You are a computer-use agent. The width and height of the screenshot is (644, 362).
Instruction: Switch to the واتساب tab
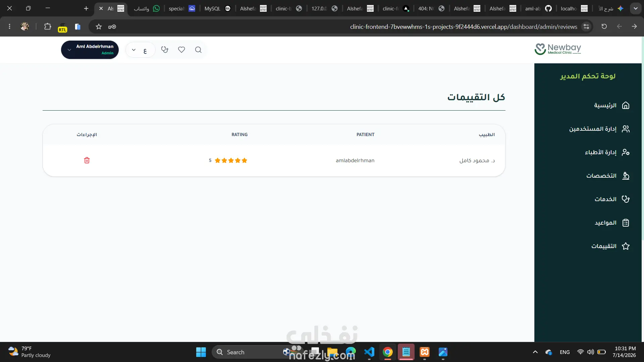coord(147,8)
